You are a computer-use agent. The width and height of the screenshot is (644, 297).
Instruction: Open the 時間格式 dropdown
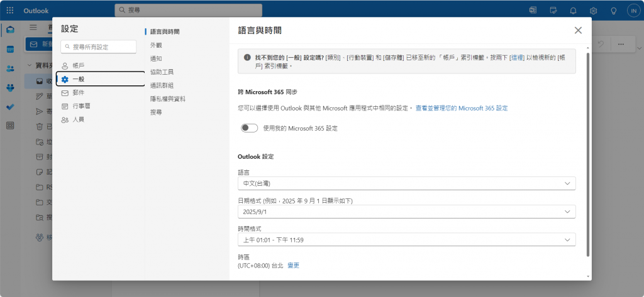(407, 240)
